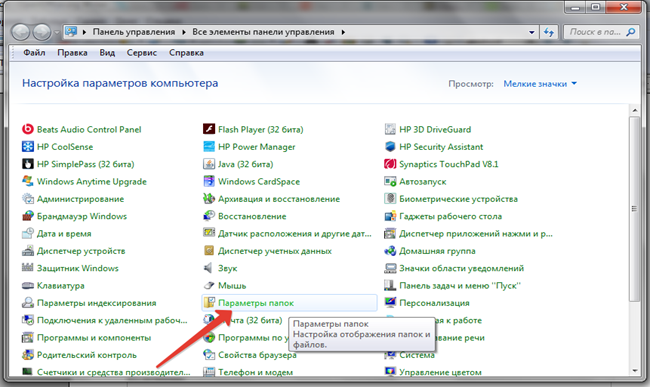Click Все элементы панели управления breadcrumb
The width and height of the screenshot is (650, 387).
click(x=263, y=32)
